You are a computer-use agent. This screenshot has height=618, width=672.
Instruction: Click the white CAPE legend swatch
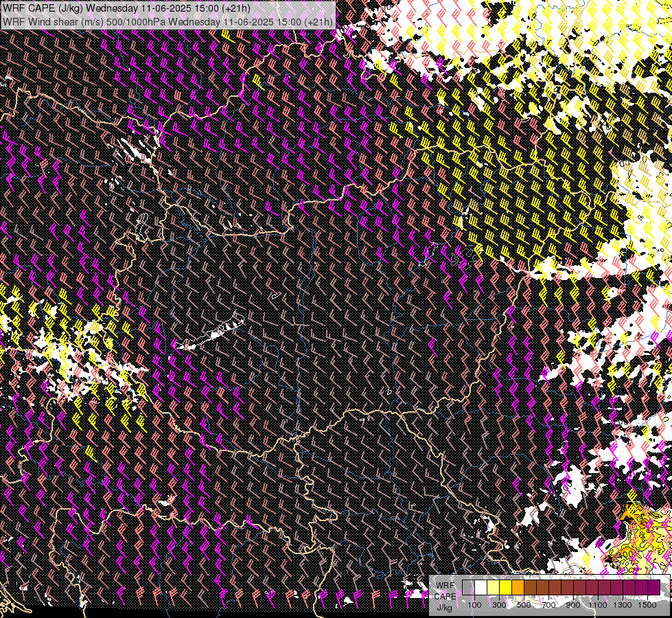pos(481,588)
